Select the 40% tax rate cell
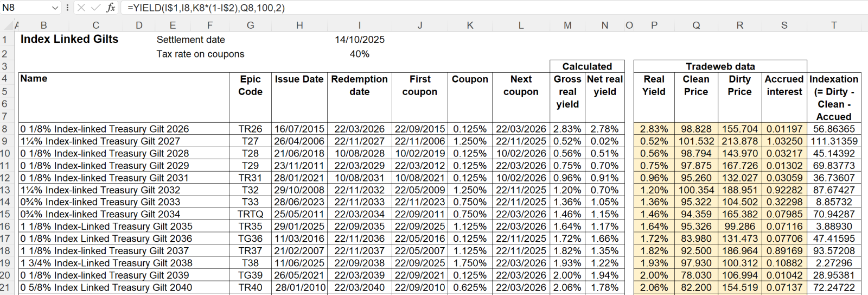 [x=359, y=54]
